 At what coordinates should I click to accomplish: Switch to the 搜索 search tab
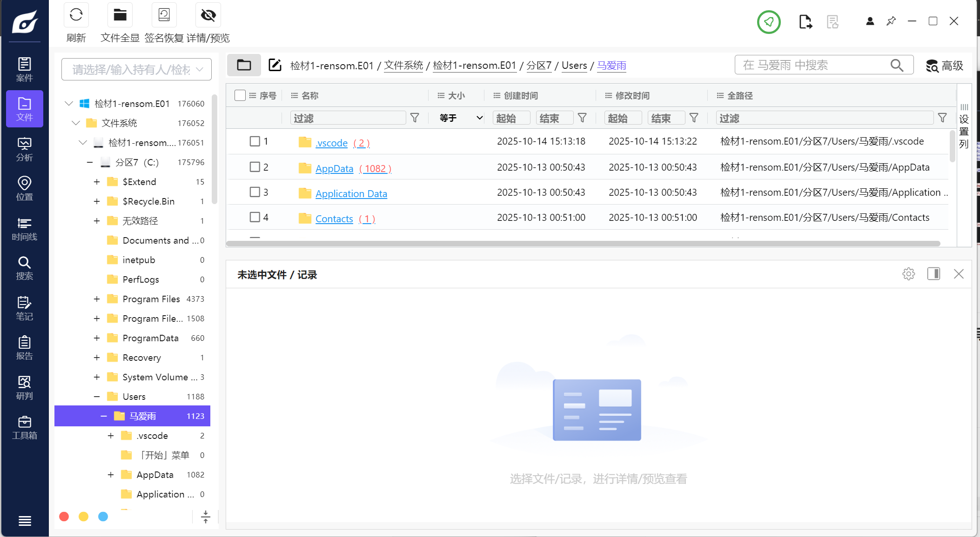(24, 268)
